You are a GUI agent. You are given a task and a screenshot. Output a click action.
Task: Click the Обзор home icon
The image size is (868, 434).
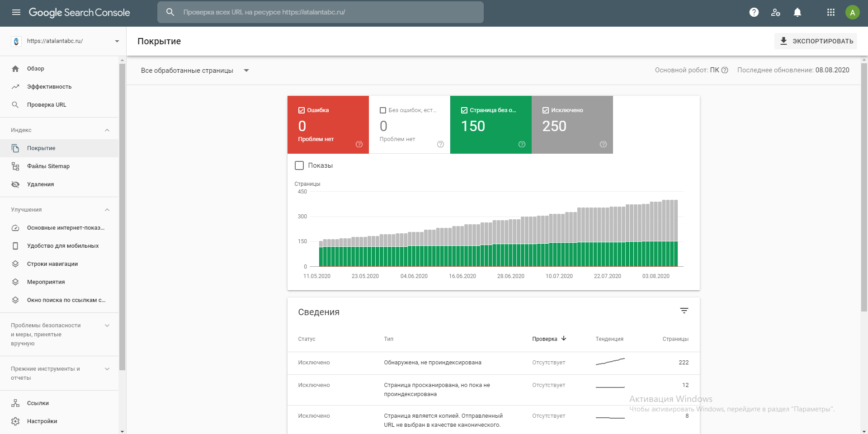tap(15, 69)
